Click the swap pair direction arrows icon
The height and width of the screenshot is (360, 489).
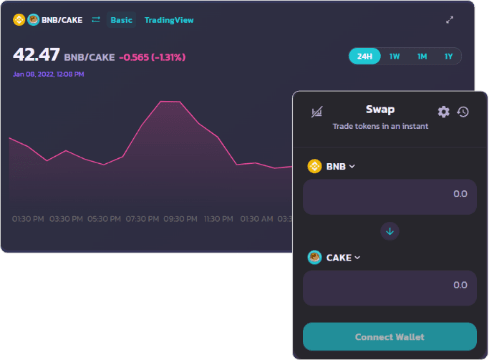[x=96, y=20]
